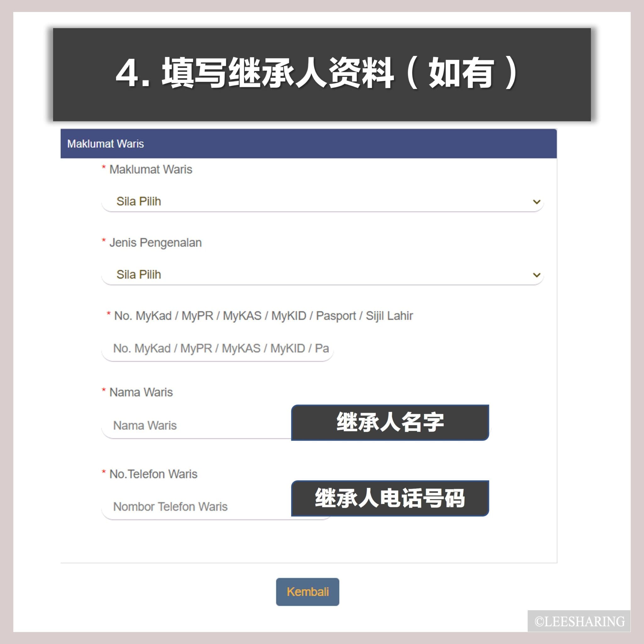Click the Jenis Pengenalan field label
The width and height of the screenshot is (644, 644).
pos(155,243)
